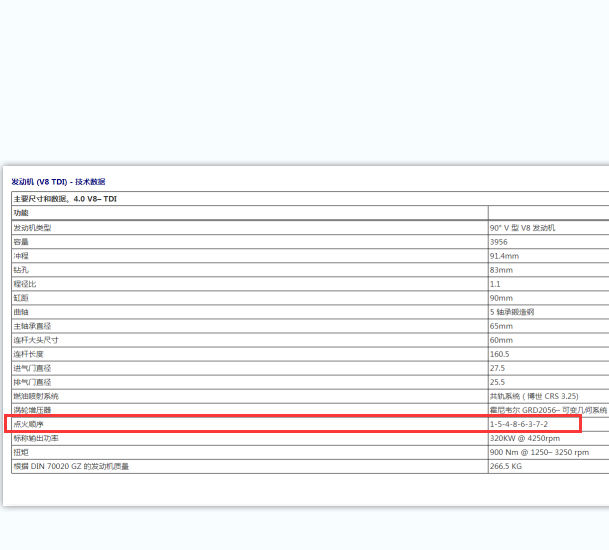Screen dimensions: 609x550
Task: Select the 冲程 row label
Action: click(x=21, y=256)
